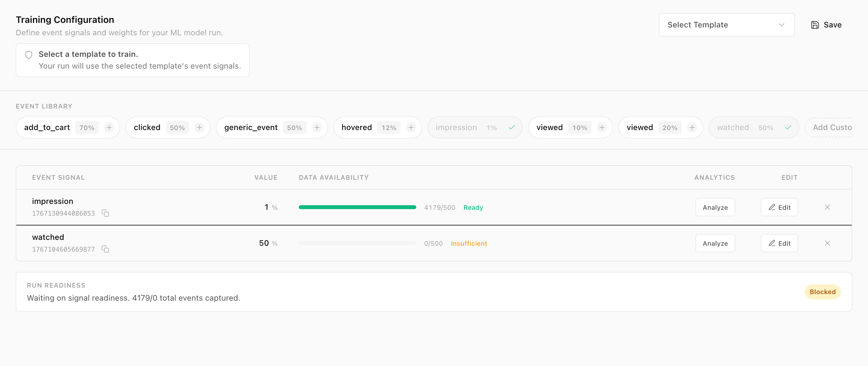Click the DATA AVAILABILITY column header
Screen dimensions: 868x366
tap(334, 178)
